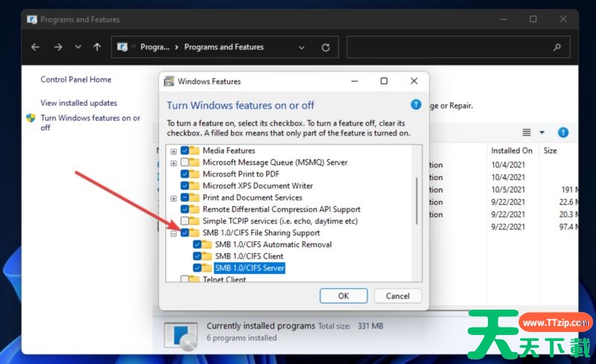Click the folder icon beside Simple TCPIP services
Screen dimensions: 596x364
(x=194, y=221)
